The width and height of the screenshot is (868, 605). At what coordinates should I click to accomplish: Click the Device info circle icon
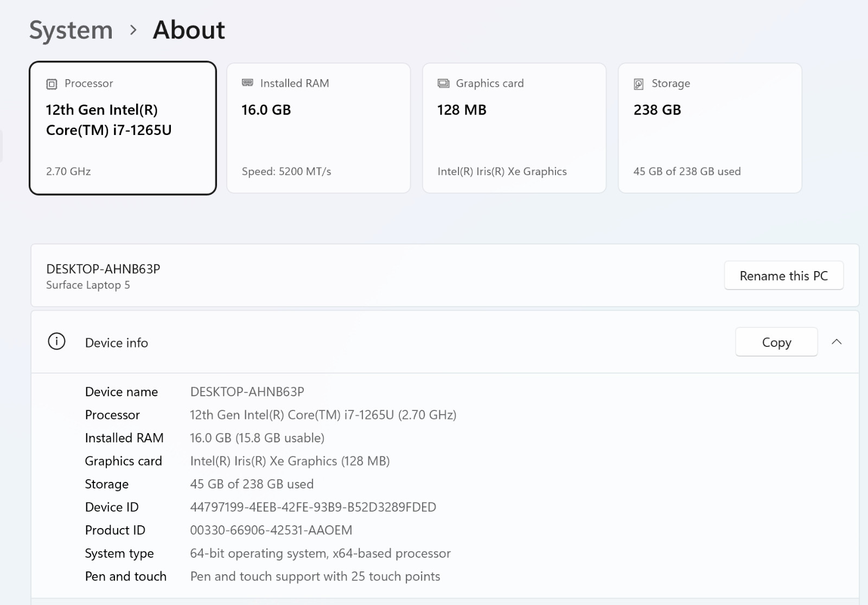pyautogui.click(x=56, y=342)
